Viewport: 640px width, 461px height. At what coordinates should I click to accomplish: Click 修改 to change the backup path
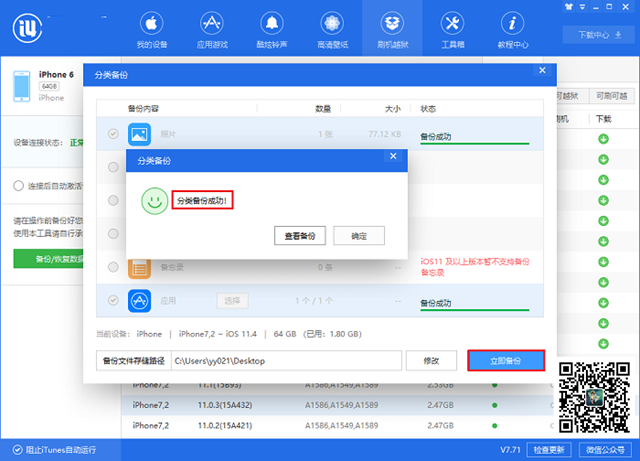point(431,361)
